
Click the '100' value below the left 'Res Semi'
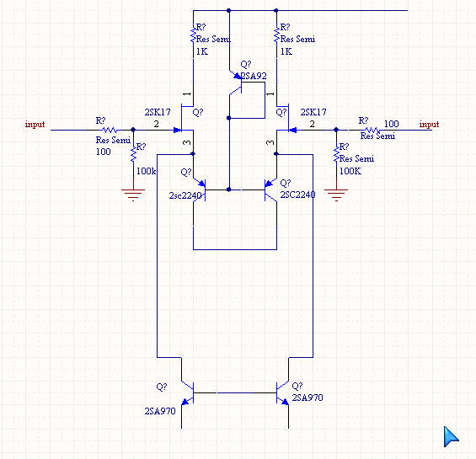point(104,152)
